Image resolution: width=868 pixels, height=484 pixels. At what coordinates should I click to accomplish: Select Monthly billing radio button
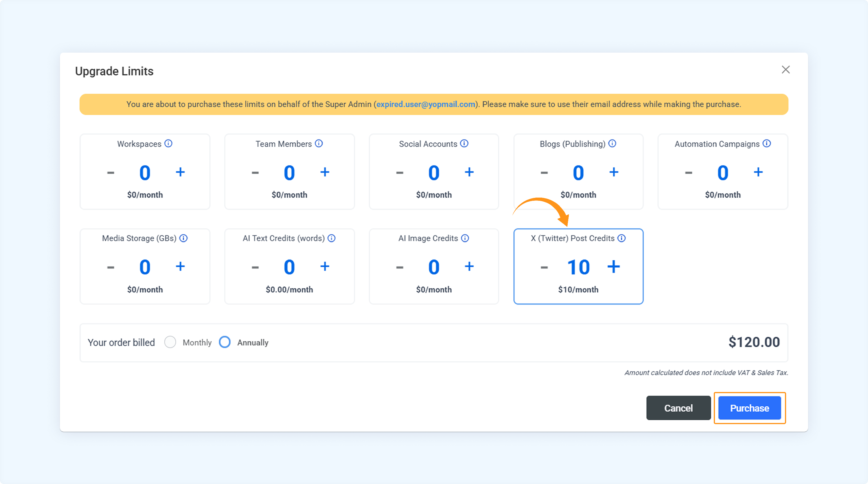(170, 342)
